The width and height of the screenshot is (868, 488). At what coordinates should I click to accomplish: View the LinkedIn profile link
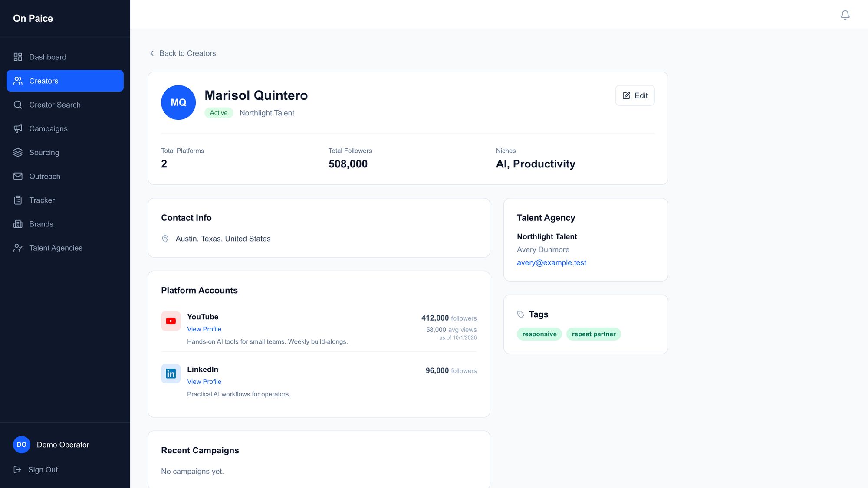(x=204, y=381)
